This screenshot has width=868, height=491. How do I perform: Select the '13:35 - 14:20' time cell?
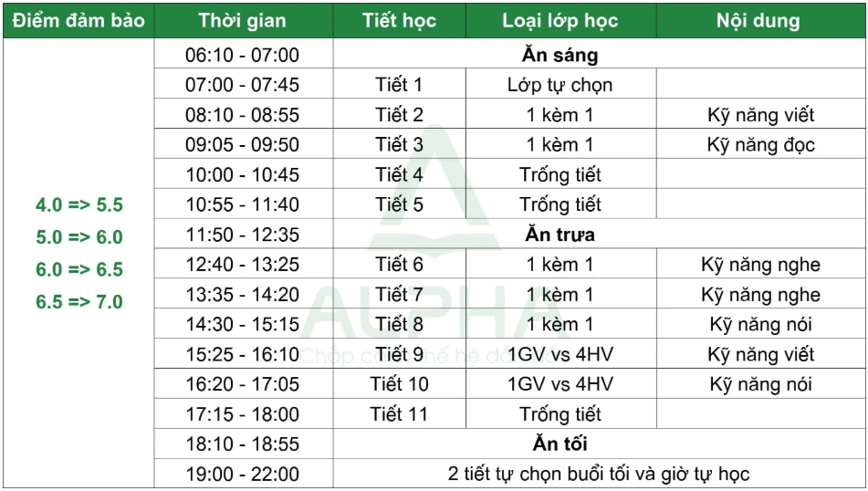click(244, 294)
